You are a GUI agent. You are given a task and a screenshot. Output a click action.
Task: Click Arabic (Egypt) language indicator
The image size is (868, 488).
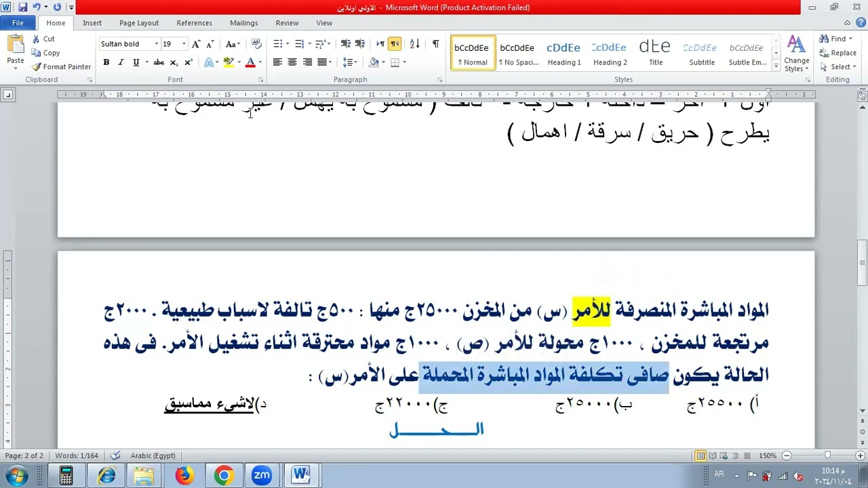(153, 455)
